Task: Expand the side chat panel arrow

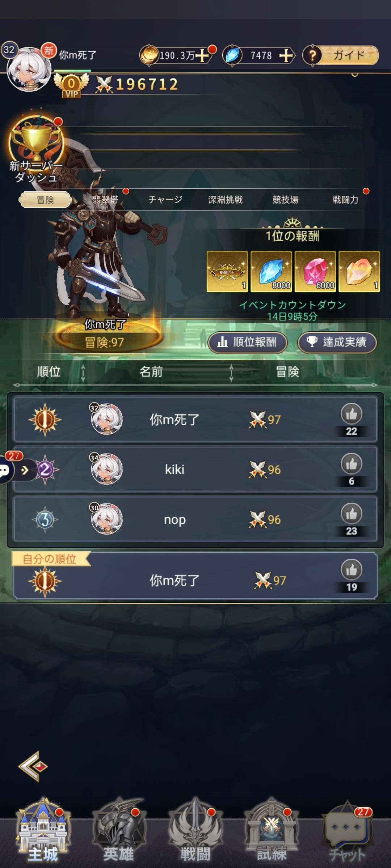Action: click(x=25, y=470)
